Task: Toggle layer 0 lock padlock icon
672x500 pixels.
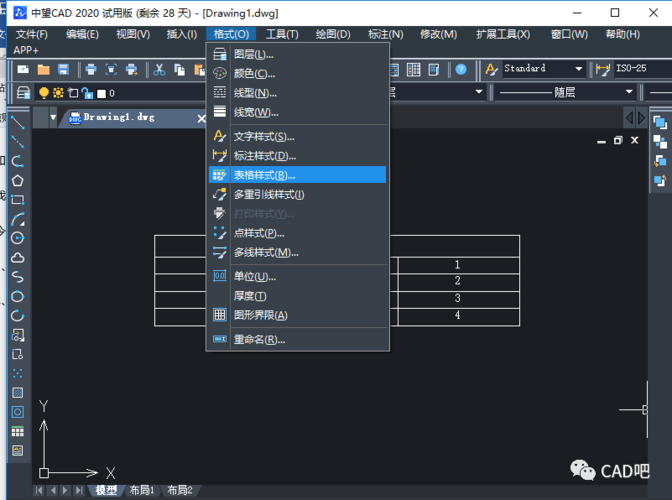Action: (87, 93)
